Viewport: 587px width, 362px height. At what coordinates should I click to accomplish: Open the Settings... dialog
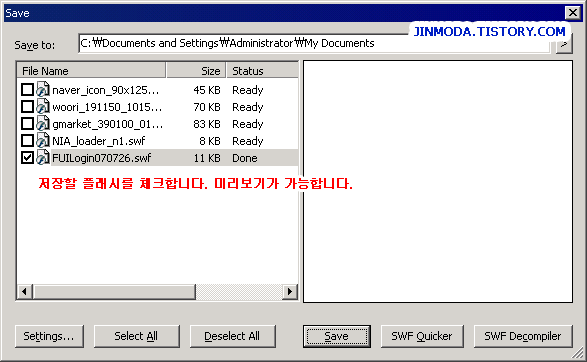pos(49,336)
